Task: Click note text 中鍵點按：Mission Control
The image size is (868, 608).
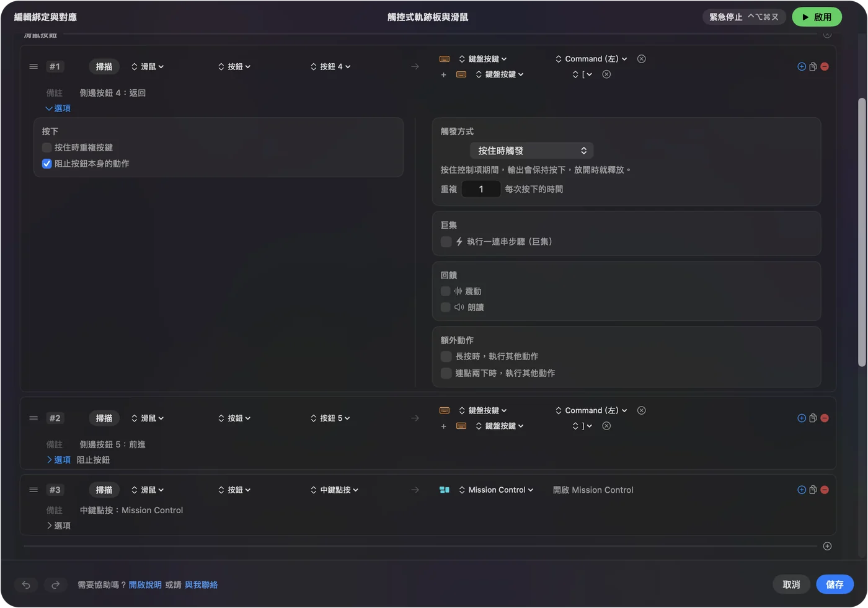Action: pyautogui.click(x=131, y=510)
